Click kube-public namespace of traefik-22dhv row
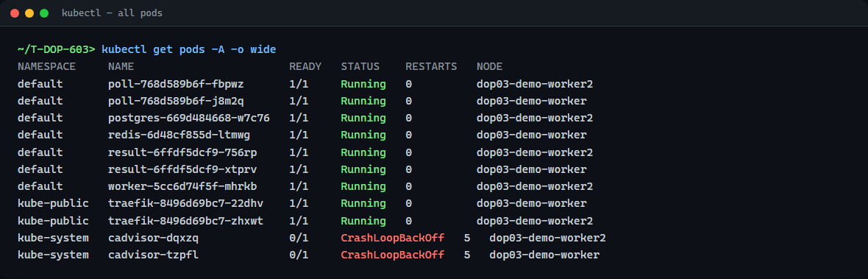The image size is (868, 279). [53, 204]
